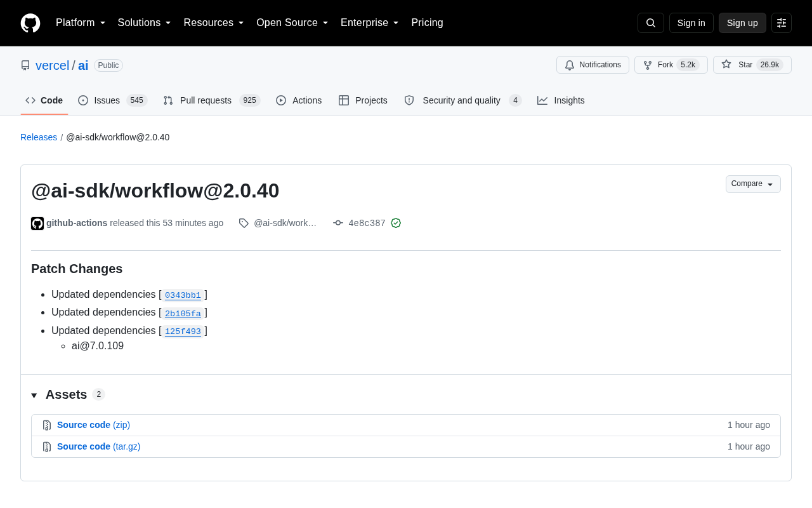
Task: Click the Notifications button
Action: [593, 65]
